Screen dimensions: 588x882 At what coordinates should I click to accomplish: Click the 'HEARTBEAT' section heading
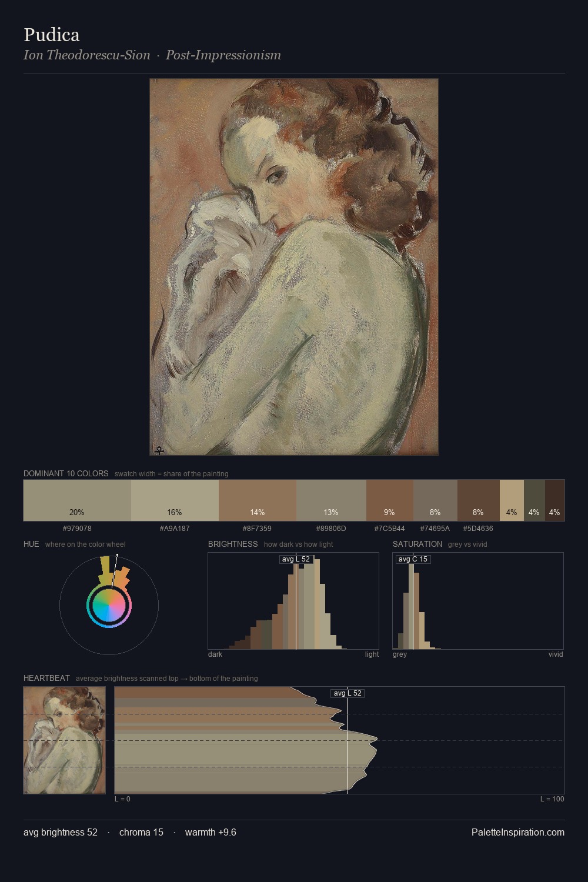46,679
